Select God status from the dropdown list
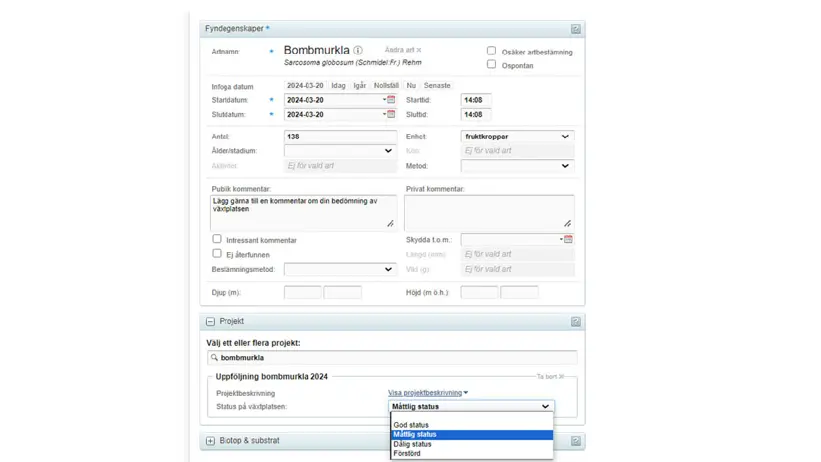The height and width of the screenshot is (462, 821). [x=411, y=425]
